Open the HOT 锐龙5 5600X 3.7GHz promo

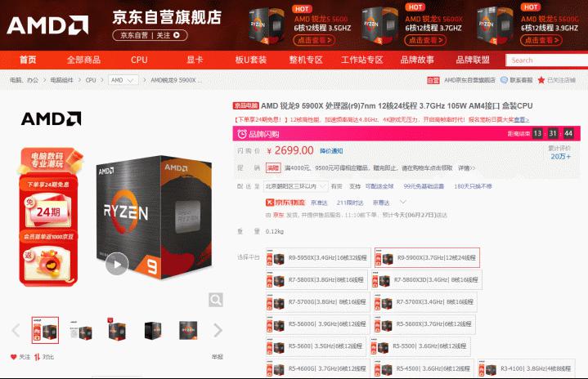coord(413,26)
